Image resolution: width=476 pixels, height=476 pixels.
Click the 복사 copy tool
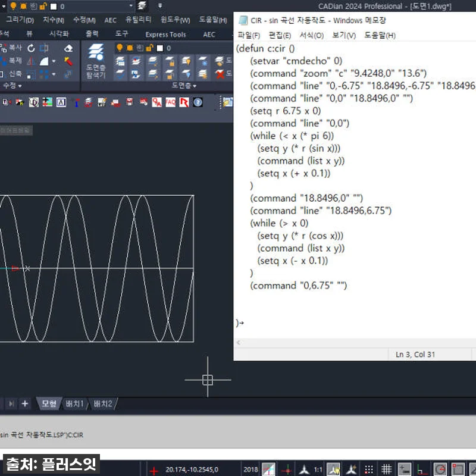12,48
